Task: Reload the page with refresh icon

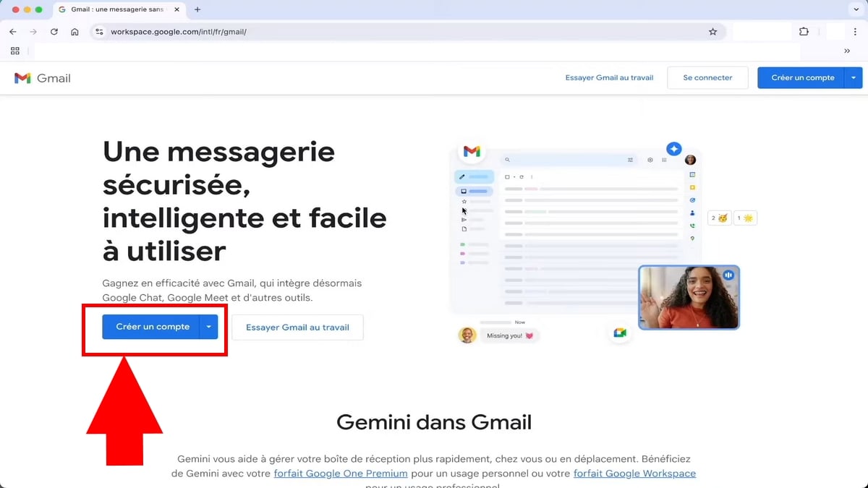Action: tap(54, 32)
